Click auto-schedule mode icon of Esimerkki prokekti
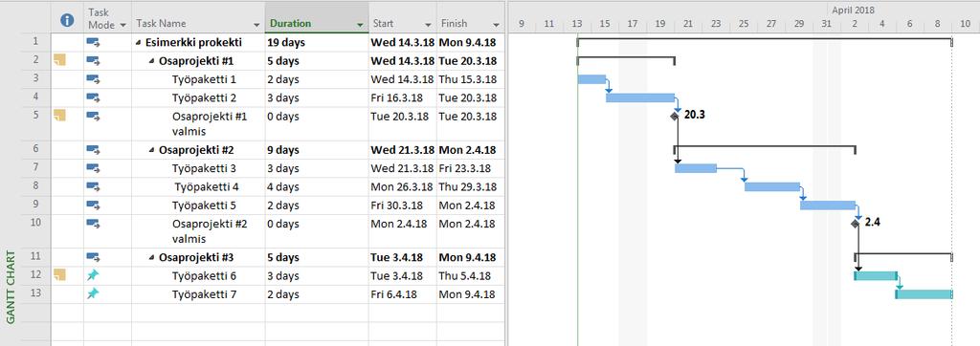Screen dimensions: 980x346 tap(93, 42)
